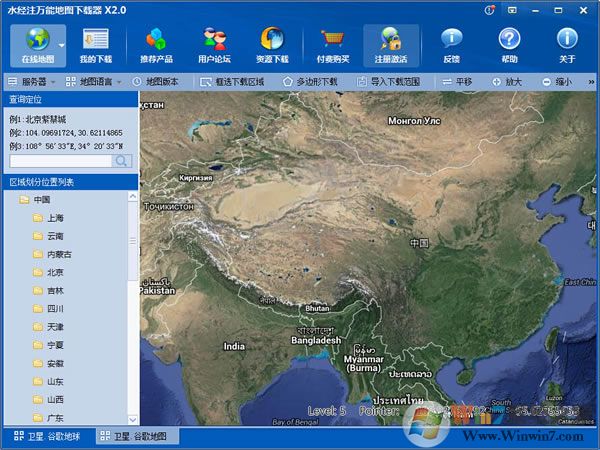
Task: Click the 放大 zoom in button
Action: [506, 81]
